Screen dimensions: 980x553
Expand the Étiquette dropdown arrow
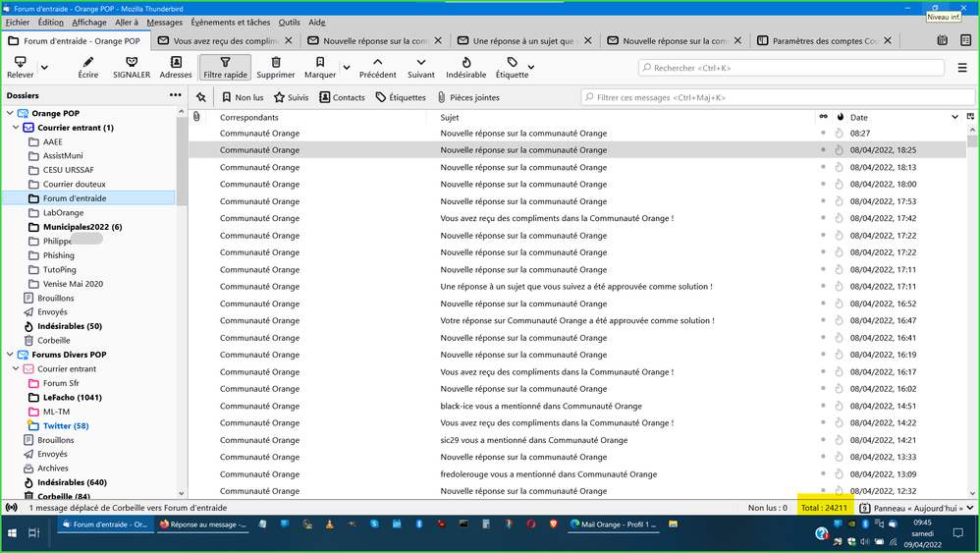pyautogui.click(x=531, y=68)
